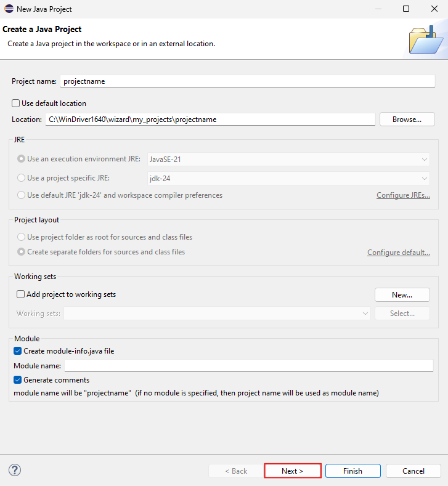
Task: Click Finish to create the project
Action: coord(352,471)
